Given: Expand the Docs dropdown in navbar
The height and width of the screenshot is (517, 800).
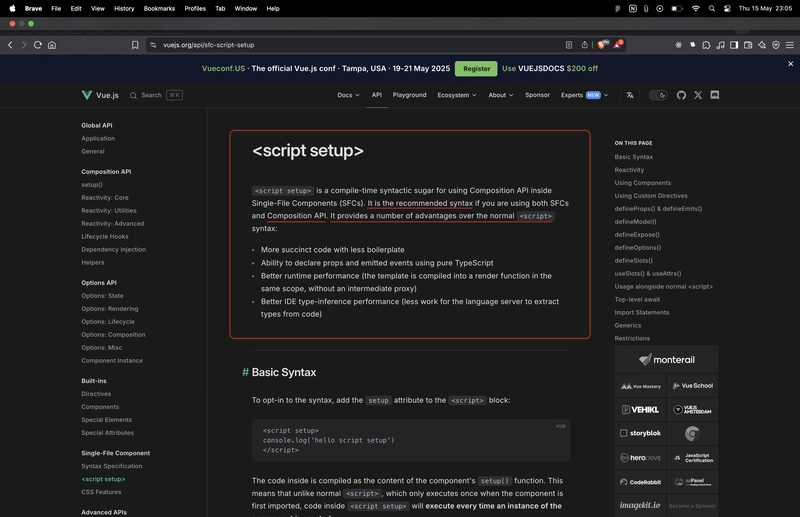Looking at the screenshot, I should coord(348,95).
